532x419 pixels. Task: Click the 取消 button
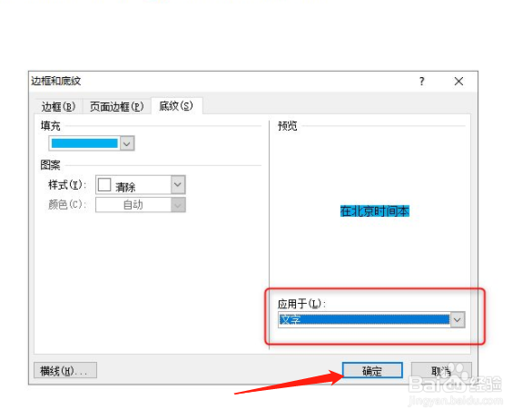(441, 370)
